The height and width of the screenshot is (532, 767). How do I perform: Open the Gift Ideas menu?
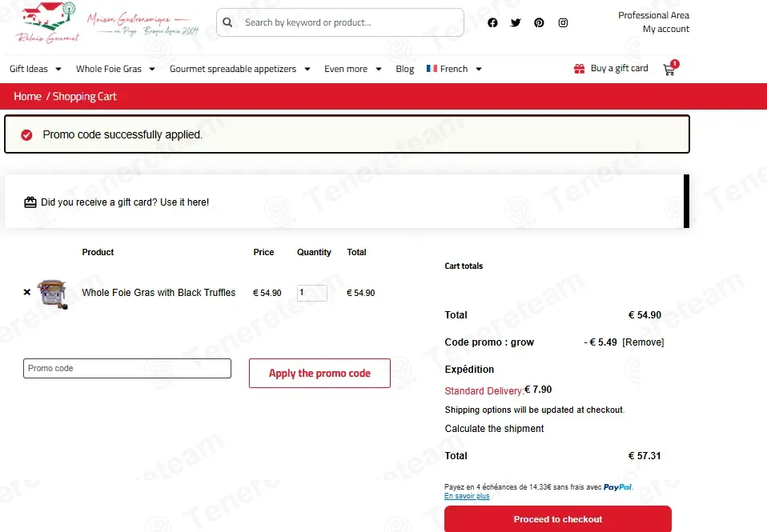29,69
